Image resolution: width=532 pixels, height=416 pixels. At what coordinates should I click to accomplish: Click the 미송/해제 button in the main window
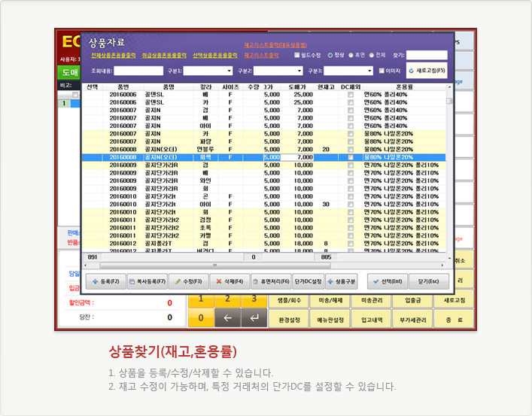[330, 300]
